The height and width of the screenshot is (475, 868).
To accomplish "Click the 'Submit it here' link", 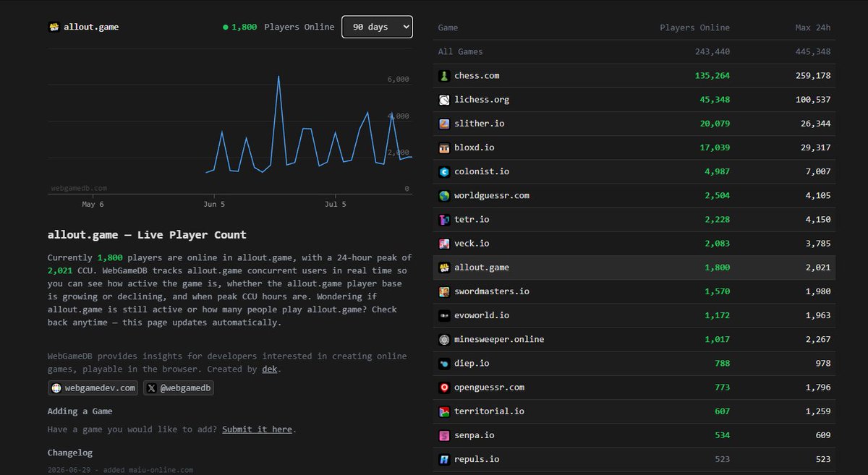I will 257,429.
